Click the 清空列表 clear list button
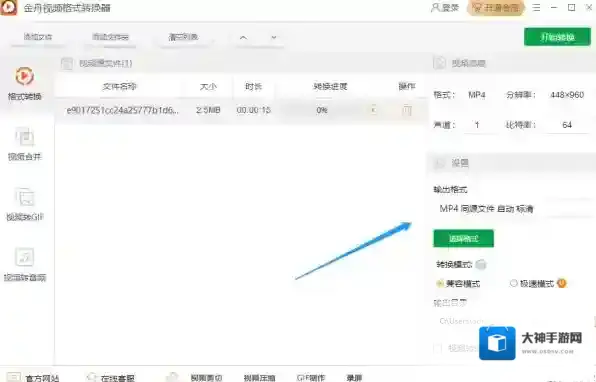Image resolution: width=596 pixels, height=382 pixels. coord(183,37)
